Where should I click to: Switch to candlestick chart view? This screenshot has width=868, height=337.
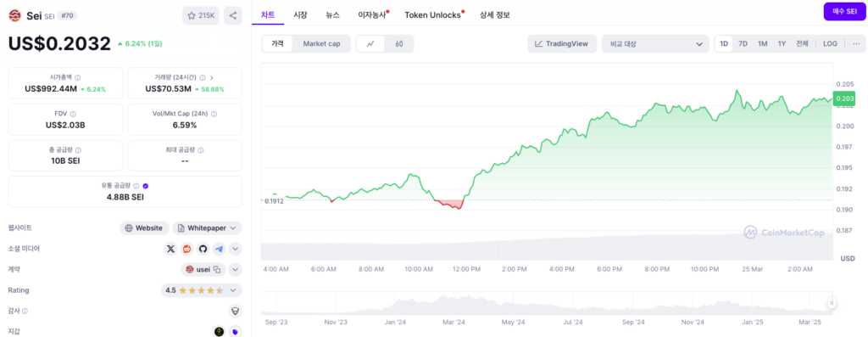(399, 44)
